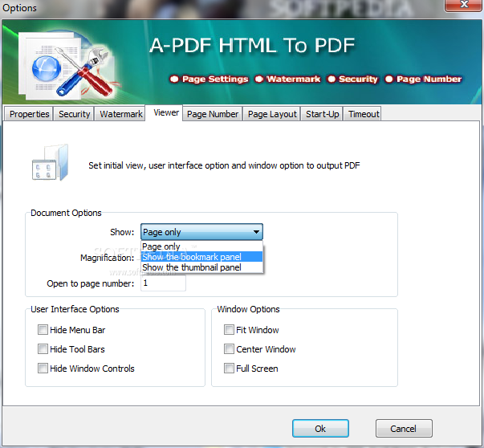Click the 'User Interface Options' group label
The image size is (484, 448).
click(x=75, y=309)
